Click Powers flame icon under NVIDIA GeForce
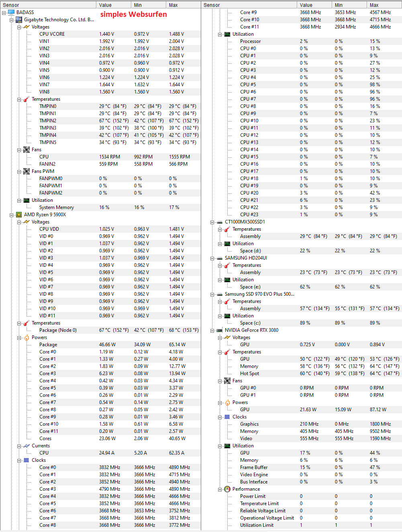 pyautogui.click(x=227, y=402)
